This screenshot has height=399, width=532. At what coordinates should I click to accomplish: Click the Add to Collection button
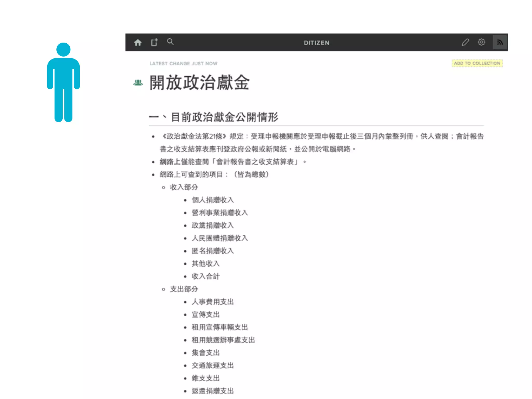[477, 63]
